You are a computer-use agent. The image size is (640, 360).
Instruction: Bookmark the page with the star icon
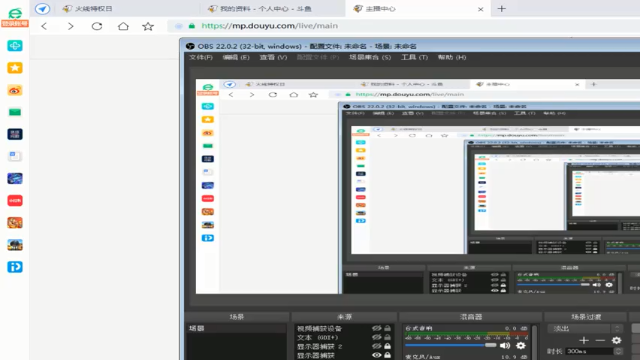[x=148, y=27]
